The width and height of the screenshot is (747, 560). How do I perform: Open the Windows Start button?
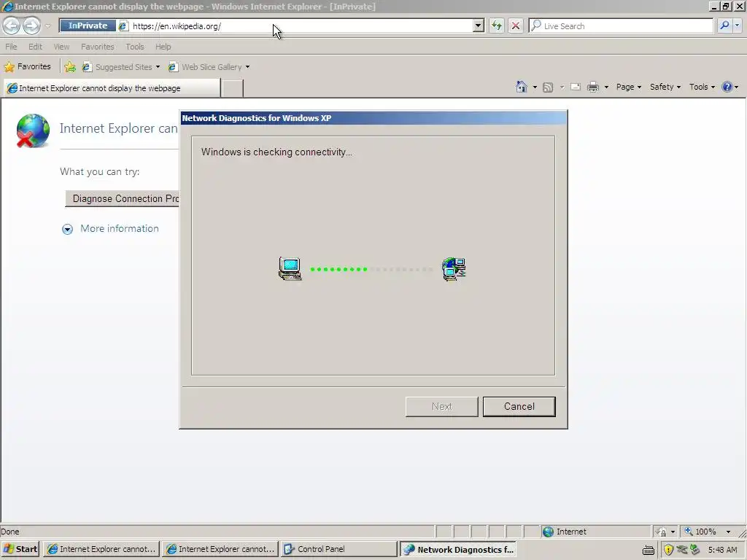(x=20, y=549)
